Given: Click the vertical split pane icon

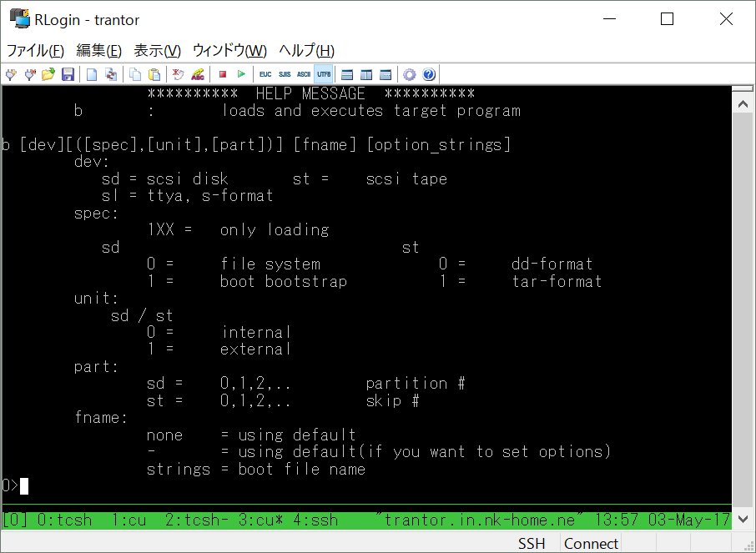Looking at the screenshot, I should pyautogui.click(x=366, y=74).
